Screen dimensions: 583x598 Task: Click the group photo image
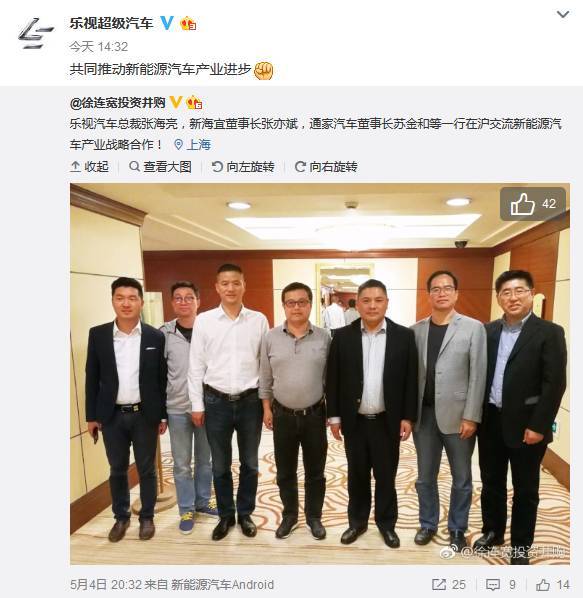coord(320,374)
